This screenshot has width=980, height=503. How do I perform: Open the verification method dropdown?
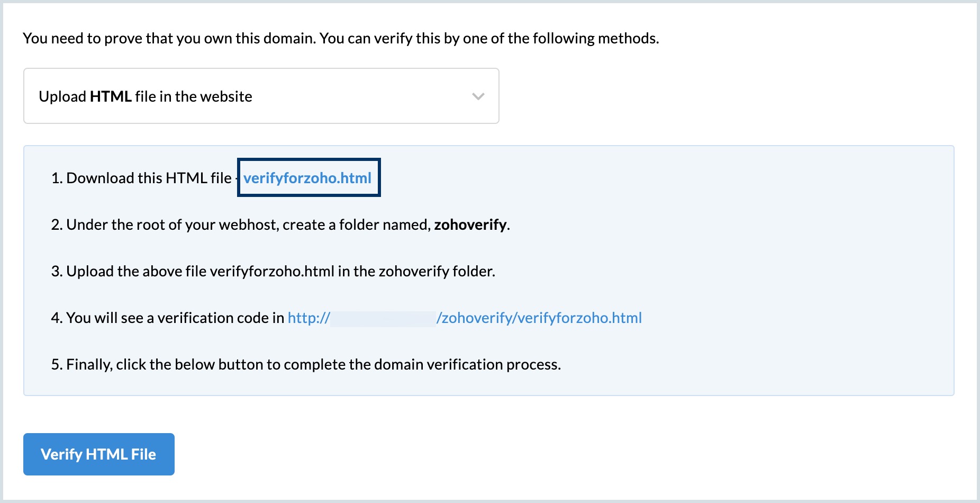[261, 96]
